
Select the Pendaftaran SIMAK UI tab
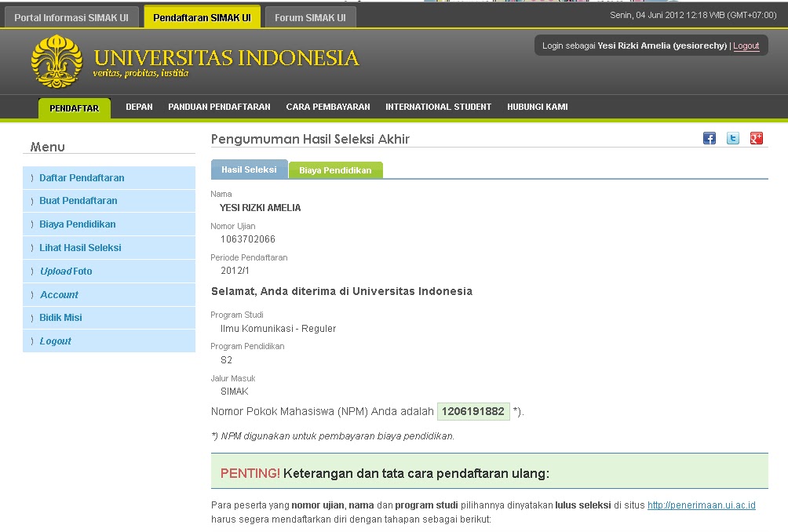202,17
